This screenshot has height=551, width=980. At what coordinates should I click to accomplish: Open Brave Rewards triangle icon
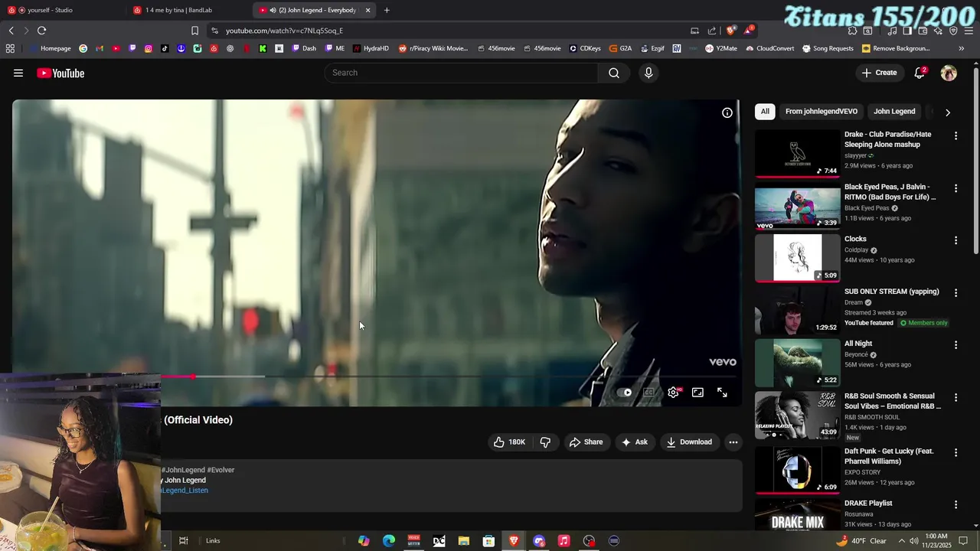point(748,31)
